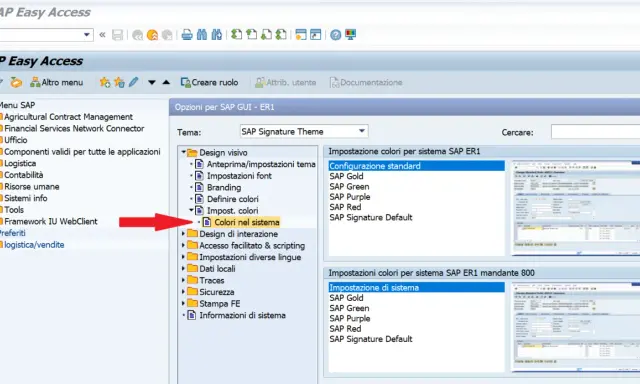Click color preview thumbnail for system ER1
Image resolution: width=640 pixels, height=384 pixels.
tap(576, 208)
